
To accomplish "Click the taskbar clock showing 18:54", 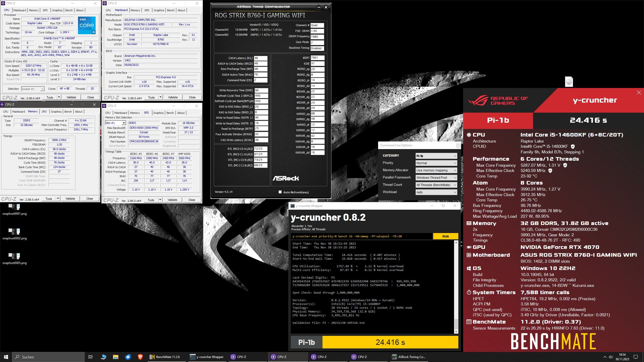I will click(622, 357).
